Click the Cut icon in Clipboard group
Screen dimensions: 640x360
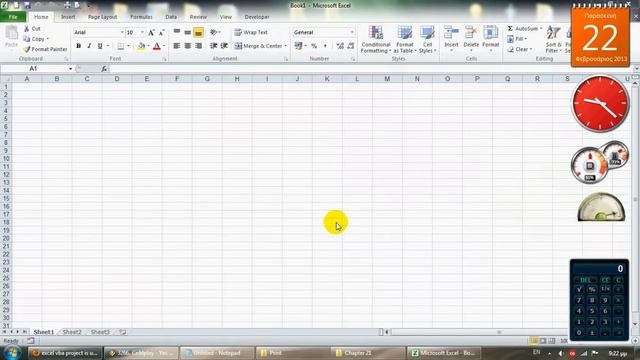(x=27, y=29)
